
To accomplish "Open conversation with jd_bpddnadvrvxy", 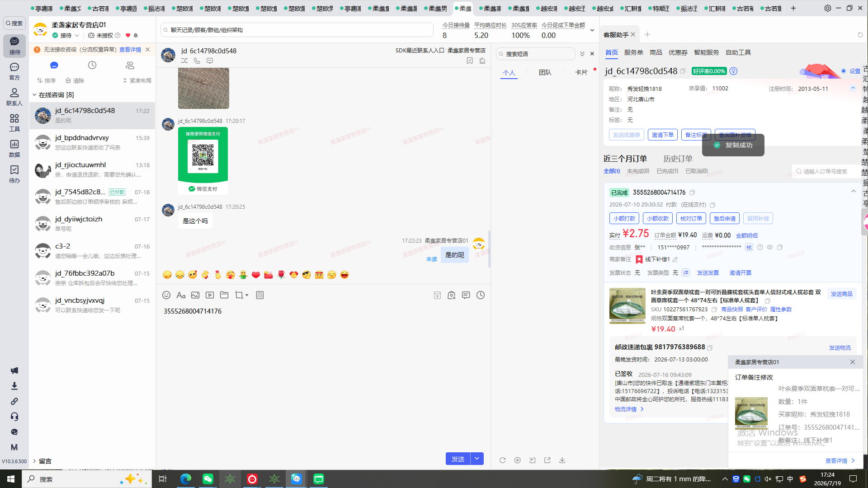I will pyautogui.click(x=92, y=142).
